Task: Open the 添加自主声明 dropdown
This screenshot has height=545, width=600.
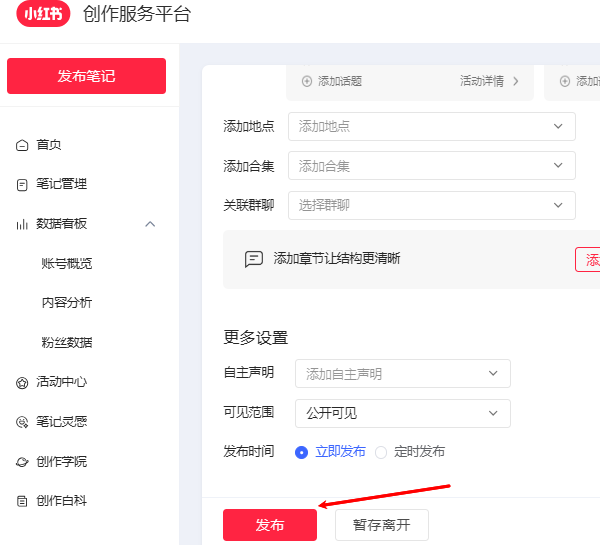Action: tap(403, 374)
